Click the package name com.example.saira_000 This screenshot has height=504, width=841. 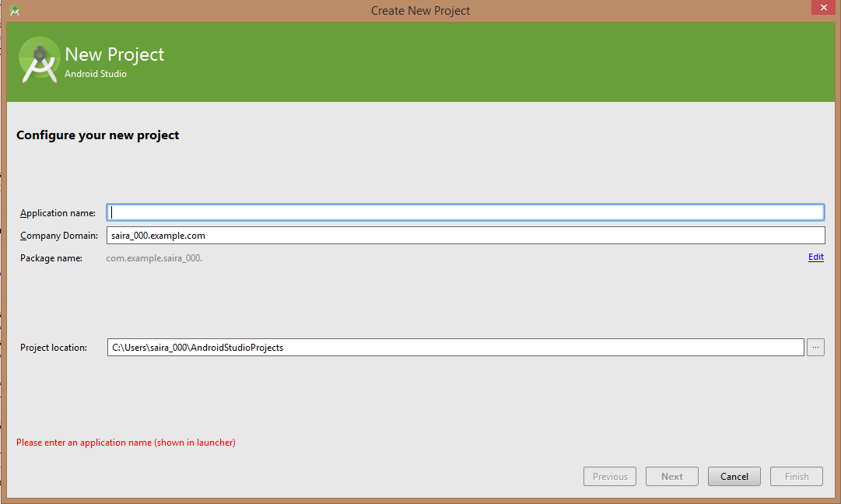(153, 257)
